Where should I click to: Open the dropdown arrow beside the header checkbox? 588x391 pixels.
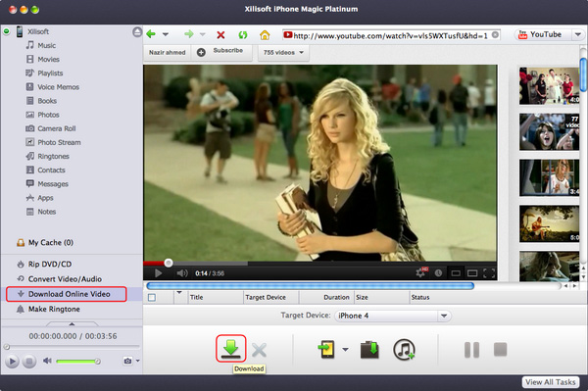tap(179, 293)
